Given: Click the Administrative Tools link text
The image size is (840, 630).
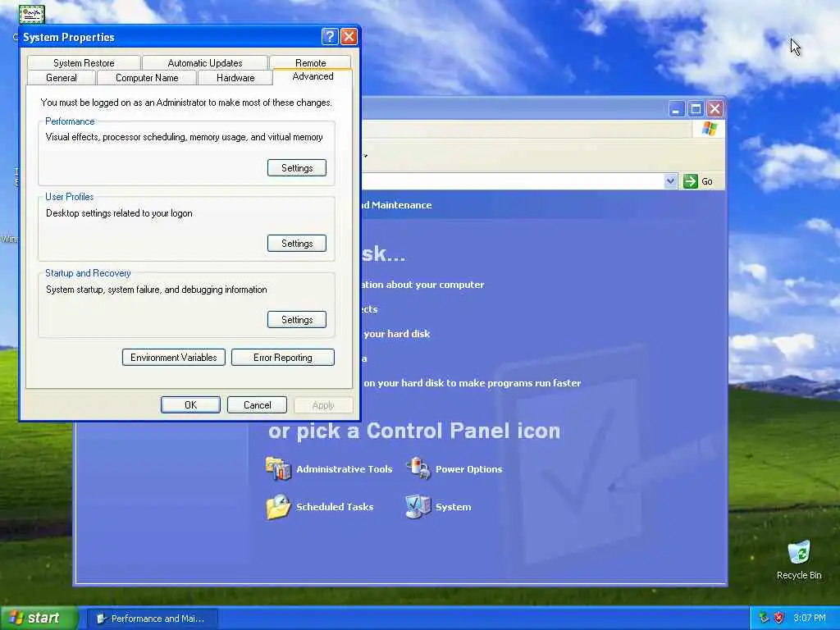Looking at the screenshot, I should tap(344, 469).
